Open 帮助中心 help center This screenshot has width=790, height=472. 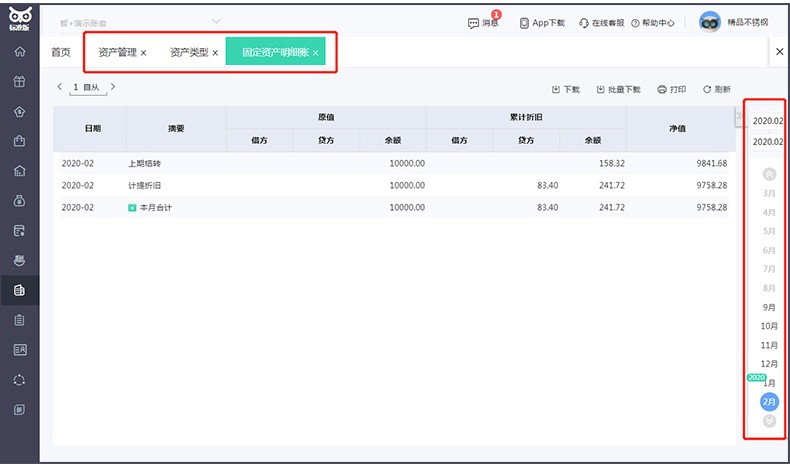pos(652,23)
